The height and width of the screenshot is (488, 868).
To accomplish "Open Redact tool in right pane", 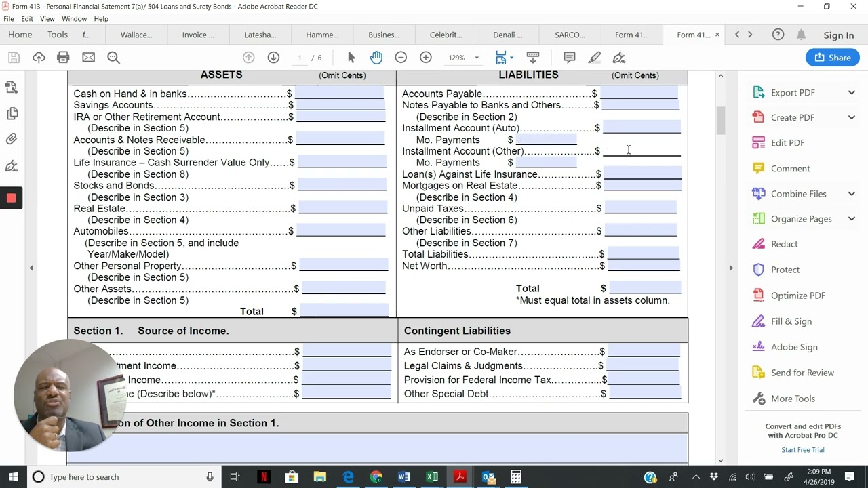I will click(x=784, y=244).
